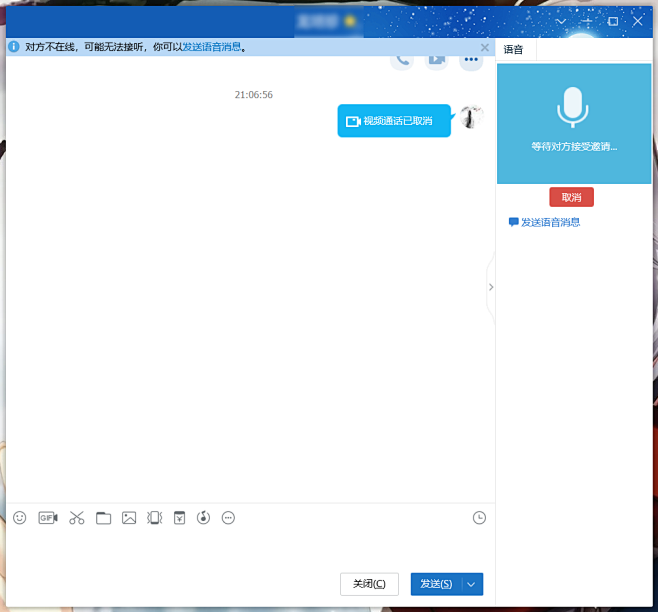
Task: Send a window shake nudge
Action: 154,518
